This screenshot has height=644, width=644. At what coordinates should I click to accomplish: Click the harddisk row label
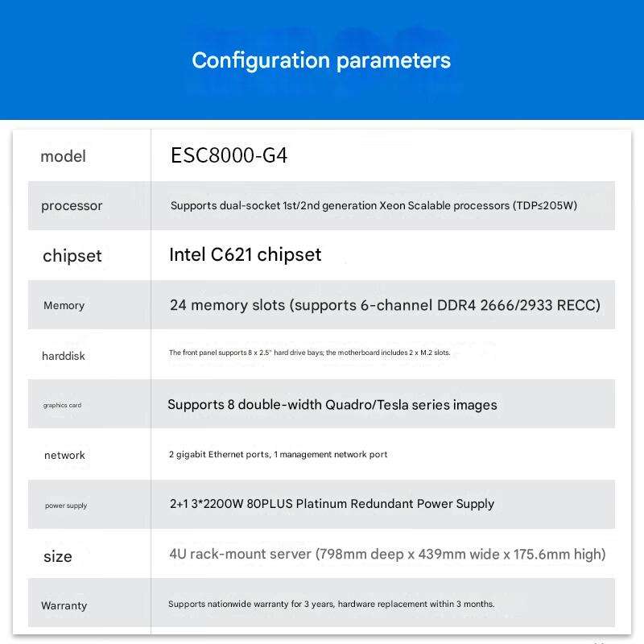click(64, 356)
